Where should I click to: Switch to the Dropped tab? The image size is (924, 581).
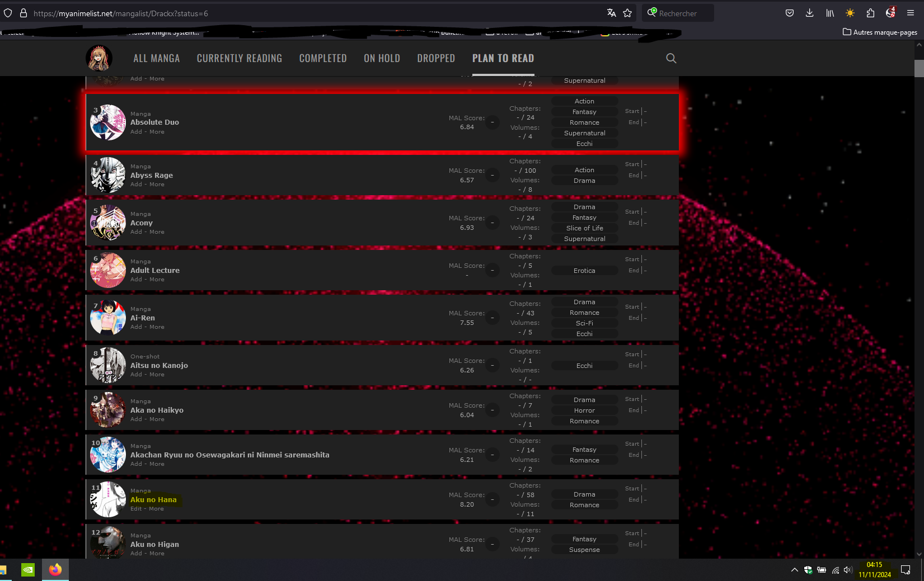coord(436,58)
